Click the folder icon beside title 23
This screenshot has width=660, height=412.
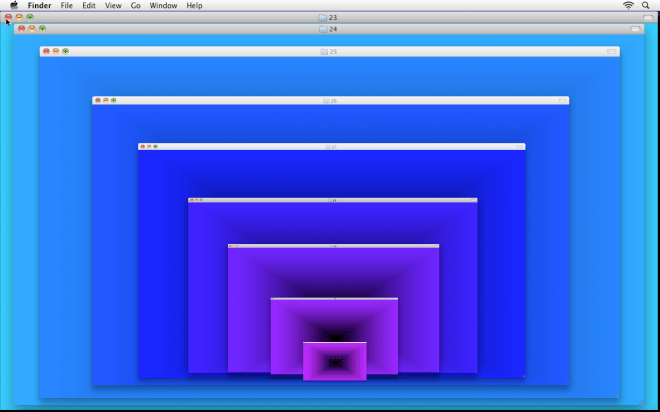322,18
